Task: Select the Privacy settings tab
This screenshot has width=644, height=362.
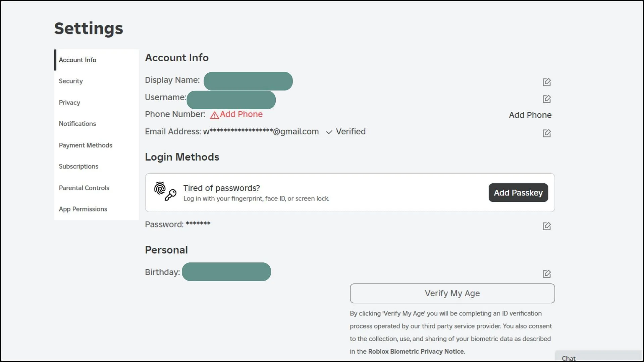Action: coord(69,102)
